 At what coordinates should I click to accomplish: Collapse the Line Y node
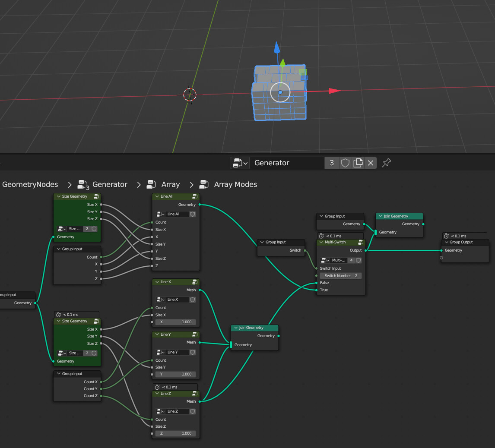click(157, 334)
